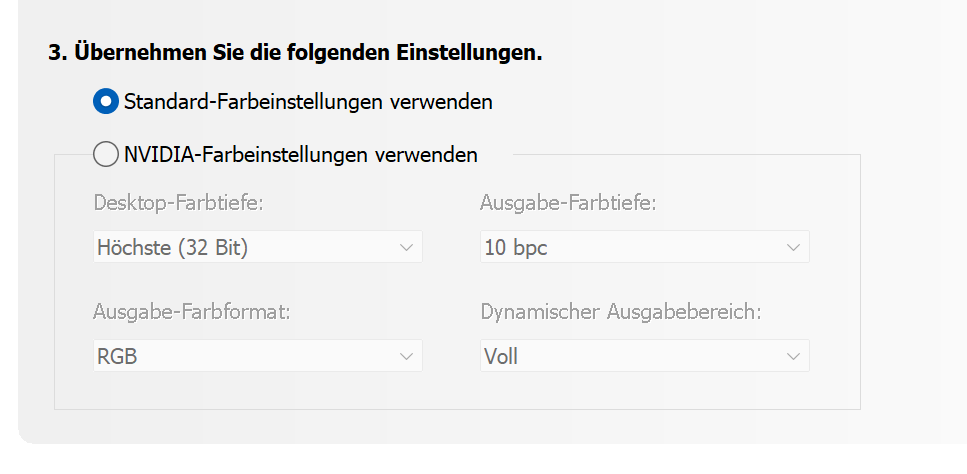Click the "Dynamischer Ausgabebereich:" field label
Image resolution: width=967 pixels, height=474 pixels.
click(621, 312)
